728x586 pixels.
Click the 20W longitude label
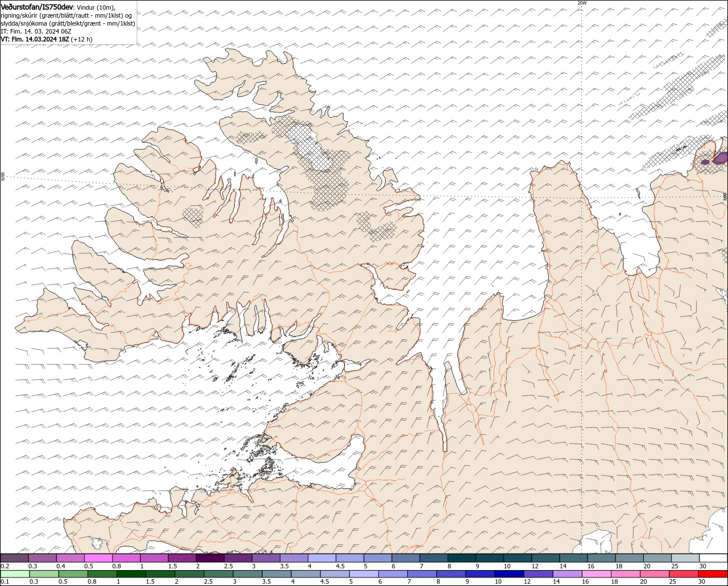581,3
